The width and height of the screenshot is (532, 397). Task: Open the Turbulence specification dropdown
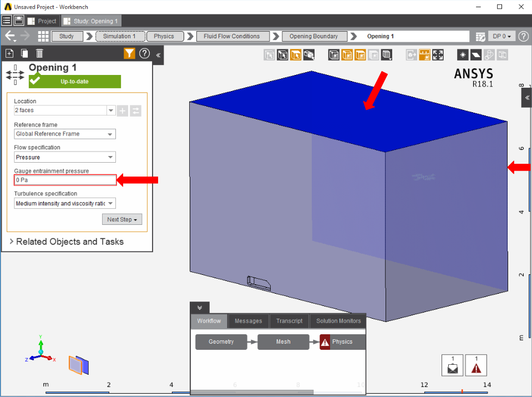pos(65,203)
